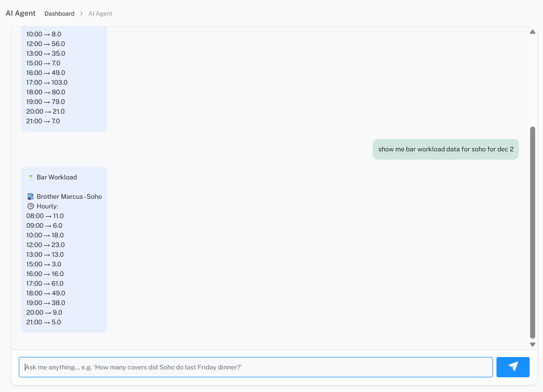Click the clock icon beside Hourly
This screenshot has width=543, height=392.
coord(30,206)
